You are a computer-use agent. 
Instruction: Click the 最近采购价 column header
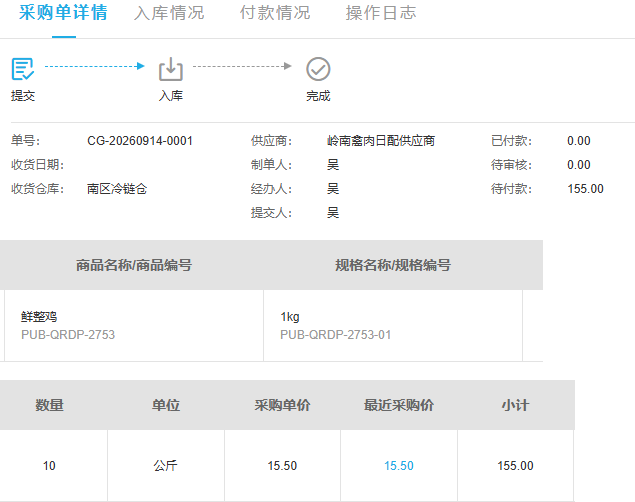click(x=399, y=405)
